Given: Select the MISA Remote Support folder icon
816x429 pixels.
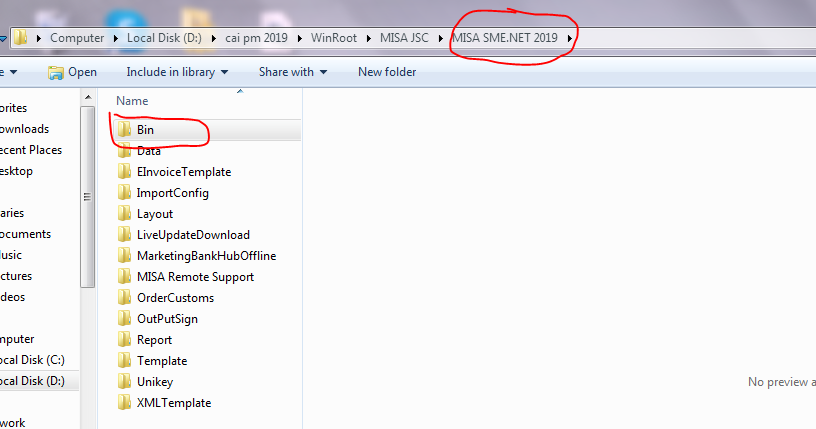Looking at the screenshot, I should [124, 276].
